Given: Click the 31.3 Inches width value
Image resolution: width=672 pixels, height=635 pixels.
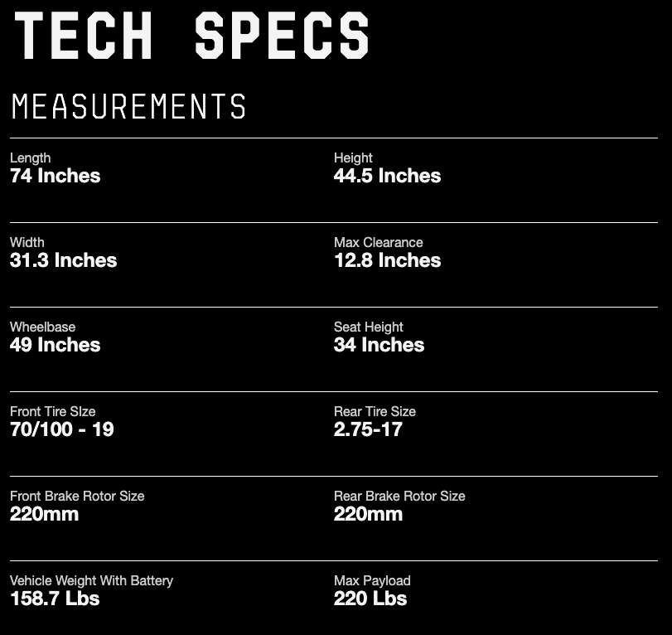Looking at the screenshot, I should [64, 260].
